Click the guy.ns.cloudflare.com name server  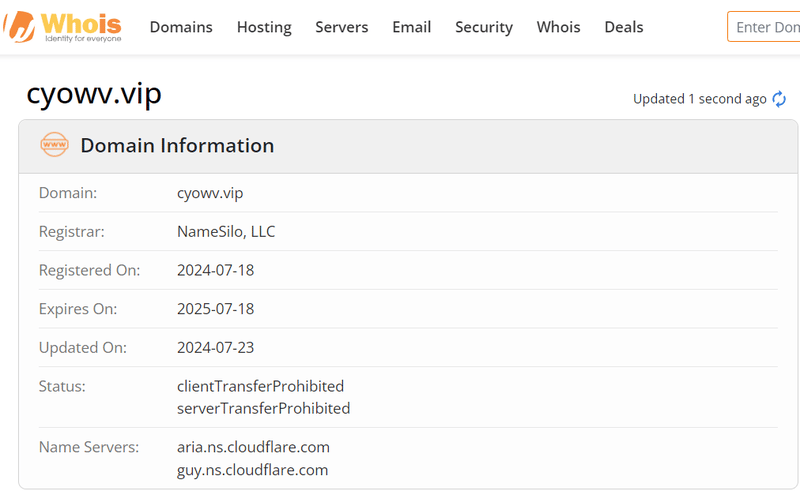[253, 470]
